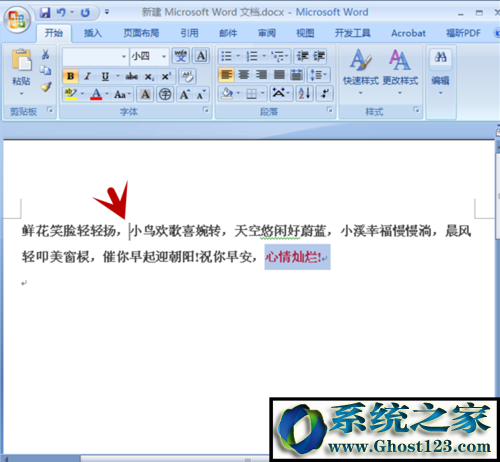Open Clipboard pane launcher in 剪贴板 group

point(50,110)
